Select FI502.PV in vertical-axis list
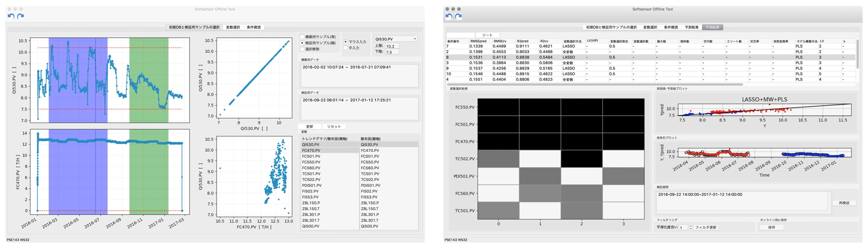Screen dimensions: 868x250 click(389, 191)
